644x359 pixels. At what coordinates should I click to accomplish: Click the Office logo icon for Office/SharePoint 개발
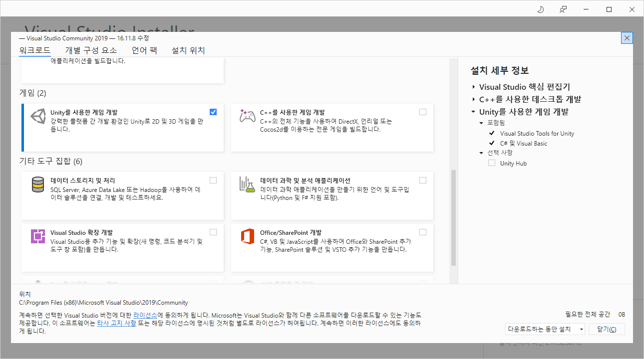point(248,236)
